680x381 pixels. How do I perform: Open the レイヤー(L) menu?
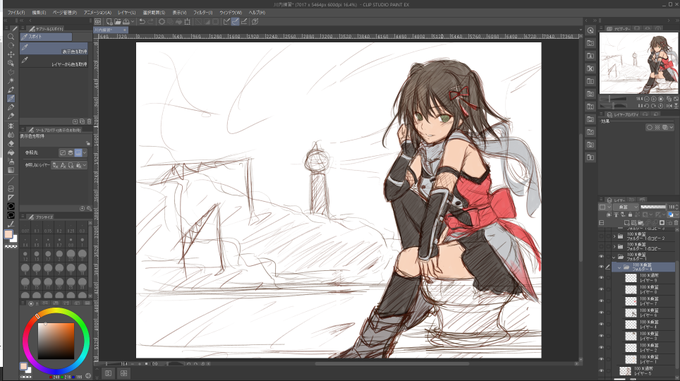pyautogui.click(x=127, y=13)
